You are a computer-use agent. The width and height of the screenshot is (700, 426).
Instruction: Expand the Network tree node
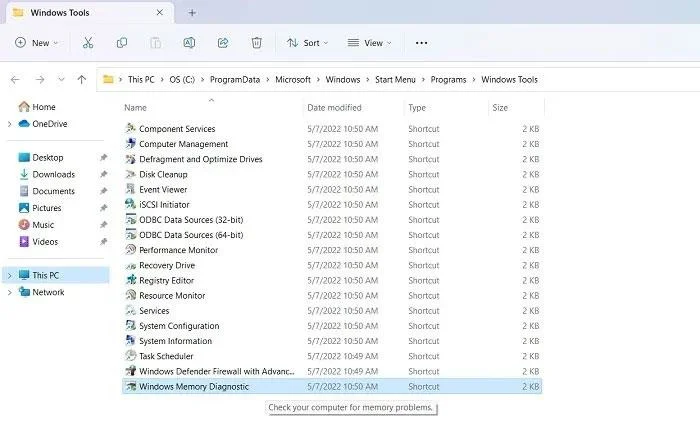click(9, 292)
